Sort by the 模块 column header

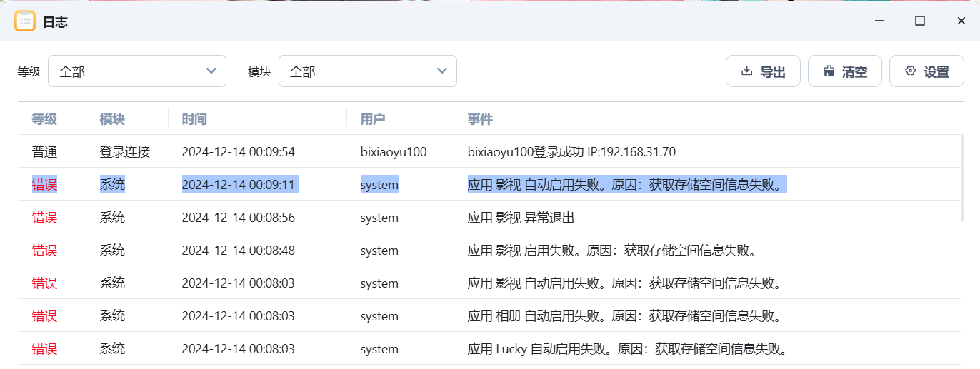point(112,119)
